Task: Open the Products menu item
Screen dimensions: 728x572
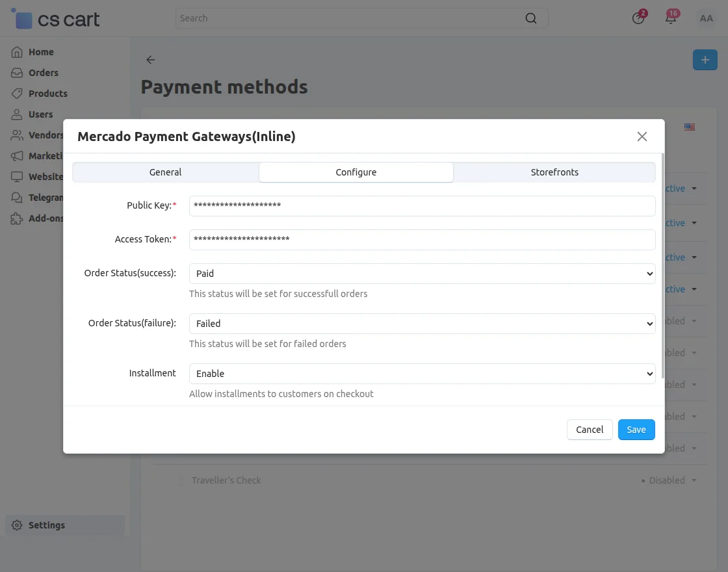Action: pos(48,94)
